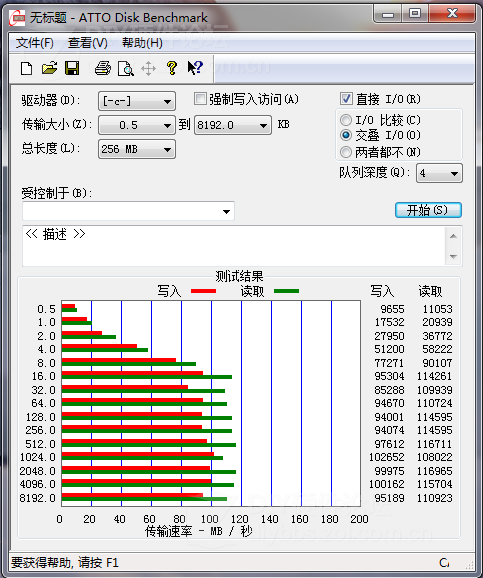Click read value 36772 for 2.0 row
Image resolution: width=483 pixels, height=578 pixels.
pyautogui.click(x=437, y=336)
